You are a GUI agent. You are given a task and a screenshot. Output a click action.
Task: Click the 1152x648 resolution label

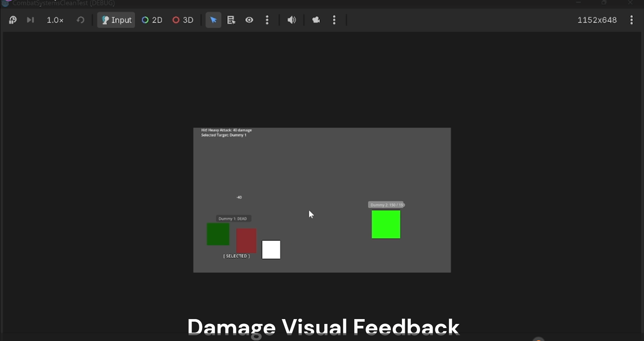click(x=597, y=20)
